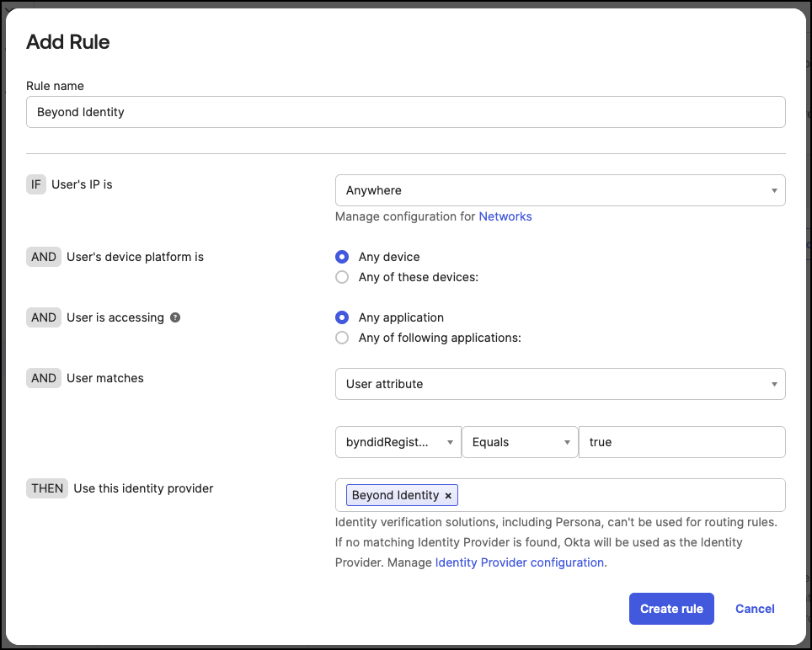Open the Identity Provider configuration link
The width and height of the screenshot is (812, 650).
(x=519, y=562)
